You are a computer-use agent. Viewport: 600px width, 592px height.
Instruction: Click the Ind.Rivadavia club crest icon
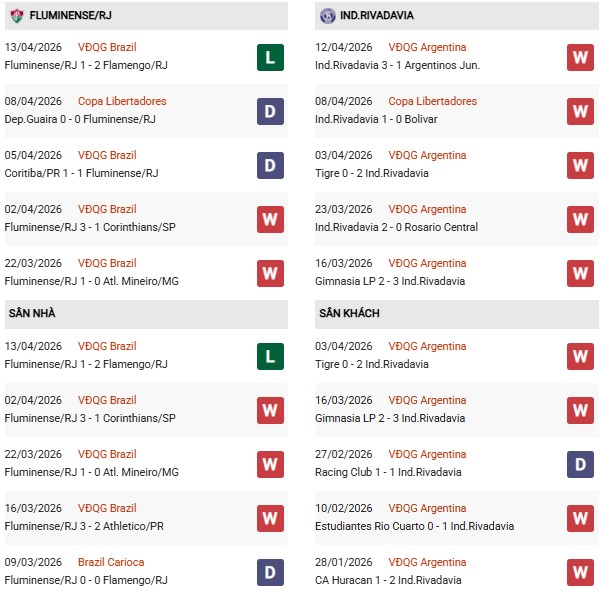pyautogui.click(x=327, y=16)
